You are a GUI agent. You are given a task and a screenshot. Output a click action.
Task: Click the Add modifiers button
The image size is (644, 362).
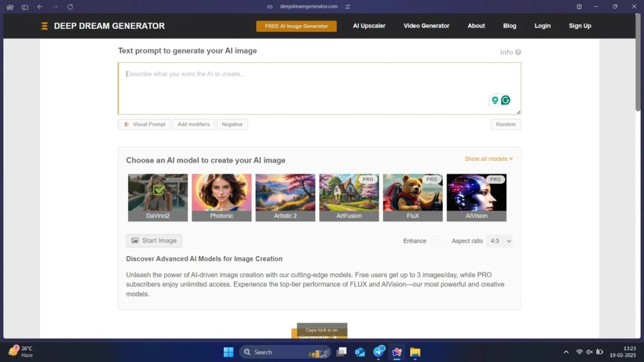194,124
